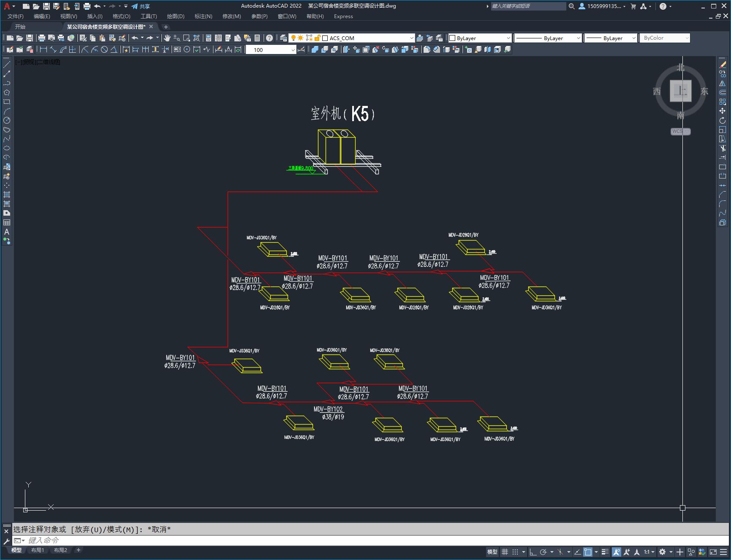Open the Express menu
Image resolution: width=731 pixels, height=560 pixels.
pyautogui.click(x=343, y=16)
